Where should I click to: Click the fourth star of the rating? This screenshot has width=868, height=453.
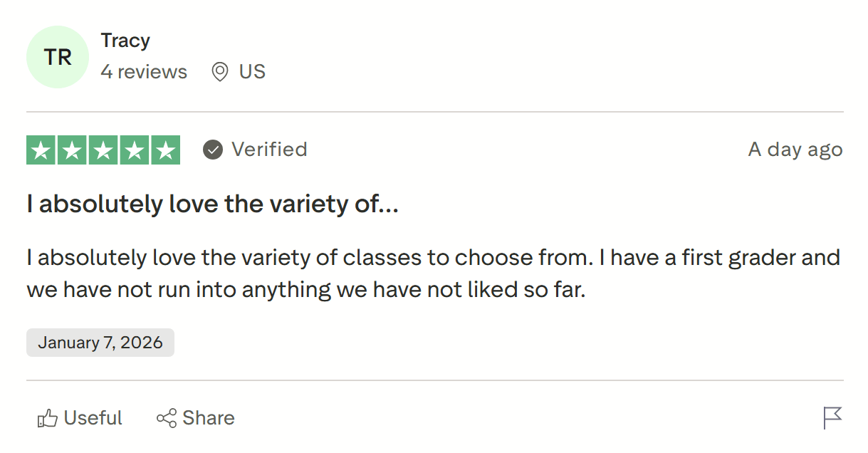(x=134, y=150)
